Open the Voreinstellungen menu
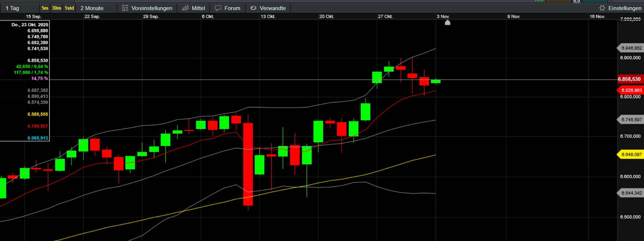Screen dimensions: 644x241 click(x=147, y=8)
